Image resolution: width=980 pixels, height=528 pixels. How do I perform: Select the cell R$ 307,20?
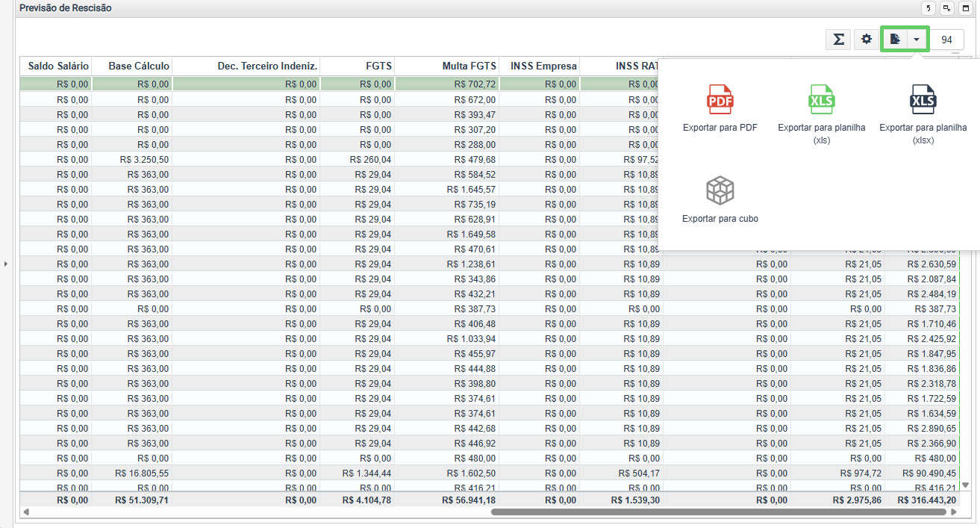[x=447, y=129]
